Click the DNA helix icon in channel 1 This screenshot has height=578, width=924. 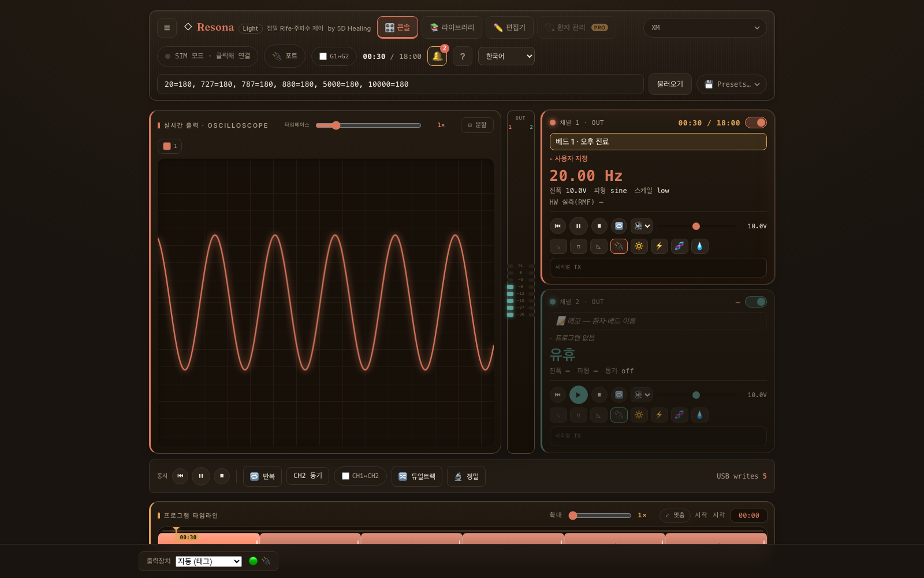click(x=680, y=246)
